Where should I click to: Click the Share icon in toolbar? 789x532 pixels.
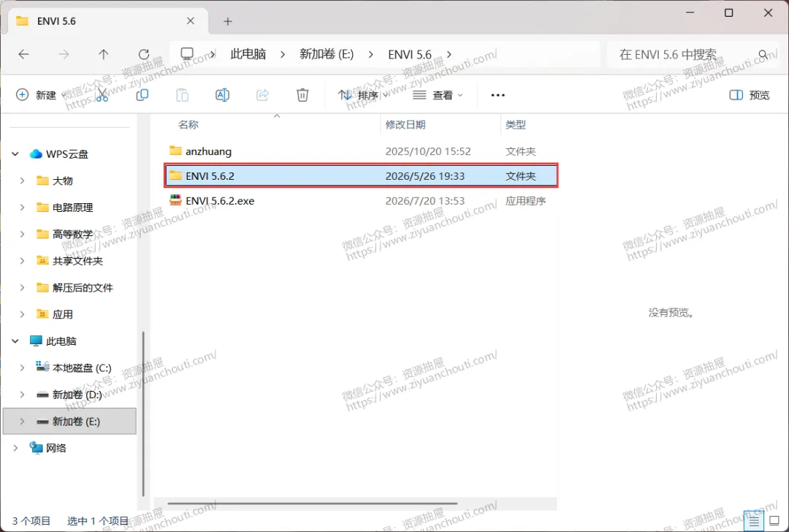(x=263, y=94)
